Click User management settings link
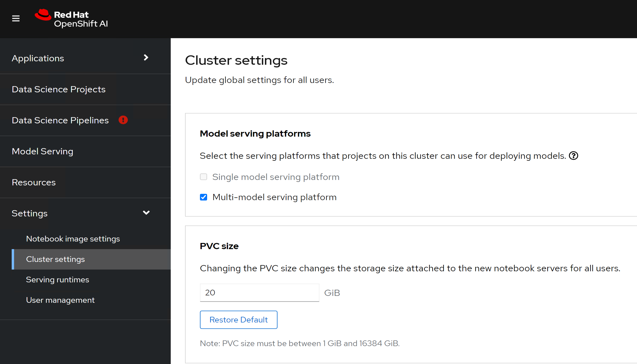 click(x=60, y=300)
